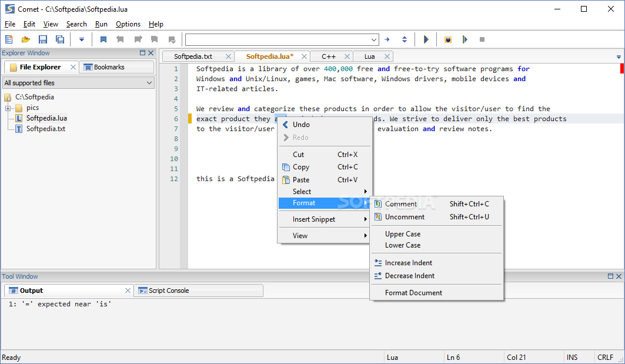Click Increase Indent in Format submenu
Screen dimensions: 625x364
(x=436, y=263)
